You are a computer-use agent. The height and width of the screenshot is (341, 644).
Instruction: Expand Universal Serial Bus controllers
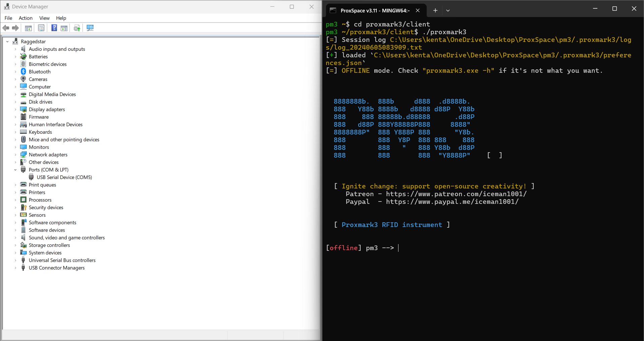pos(15,260)
